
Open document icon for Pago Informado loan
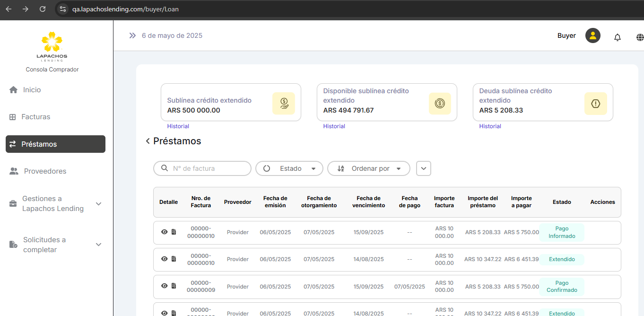click(174, 232)
